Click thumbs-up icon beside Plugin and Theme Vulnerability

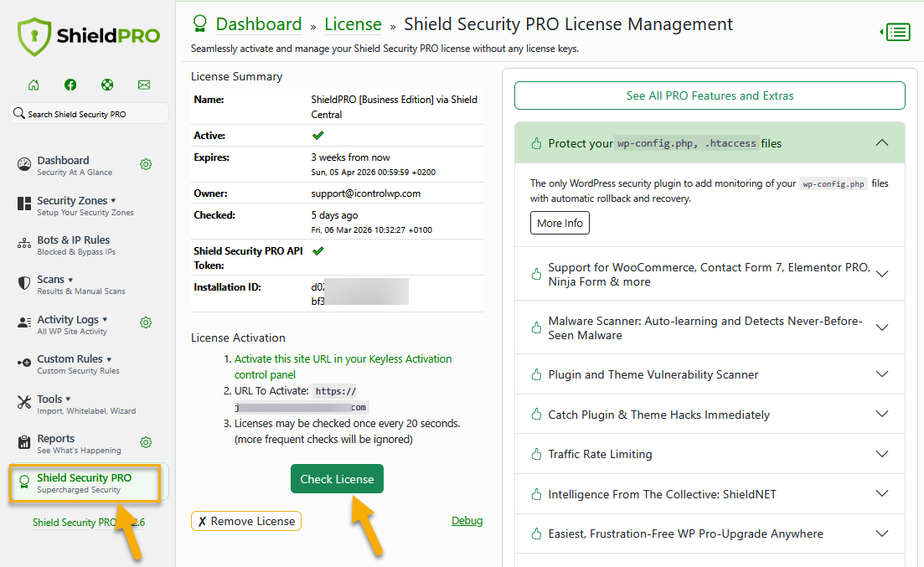(x=536, y=374)
